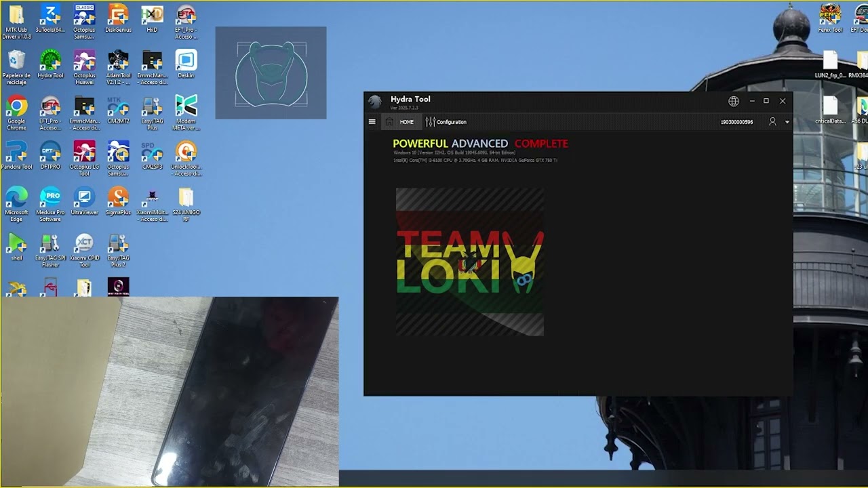Close the Hydra Tool window
Screen dimensions: 868x488
click(783, 101)
